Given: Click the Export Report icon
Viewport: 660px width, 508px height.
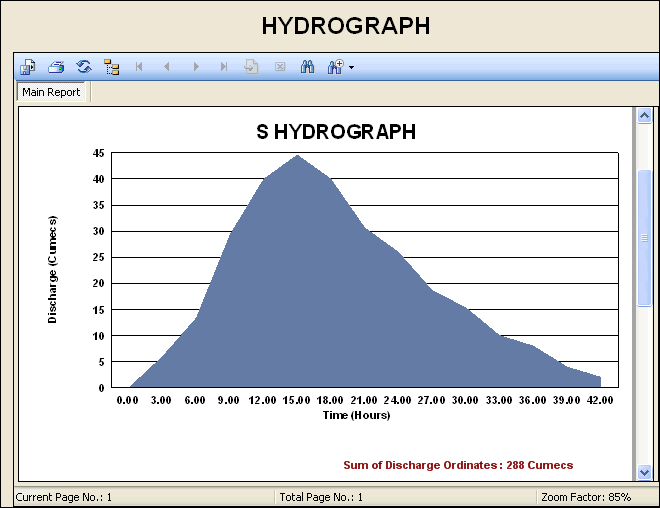Looking at the screenshot, I should 28,67.
